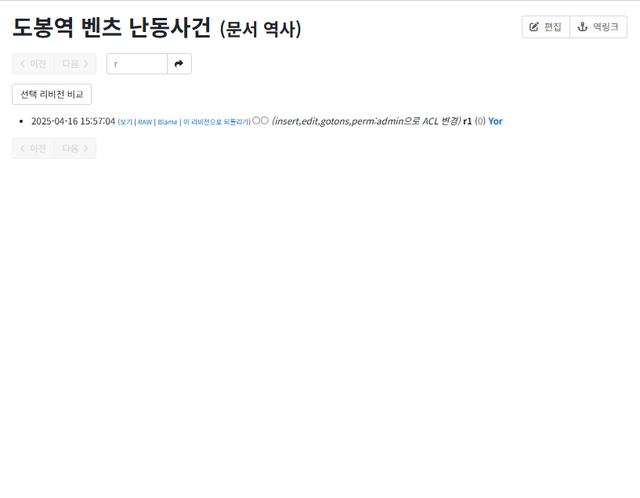Click the italic ACL 변경 edit summary
The image size is (640, 498).
tap(367, 121)
